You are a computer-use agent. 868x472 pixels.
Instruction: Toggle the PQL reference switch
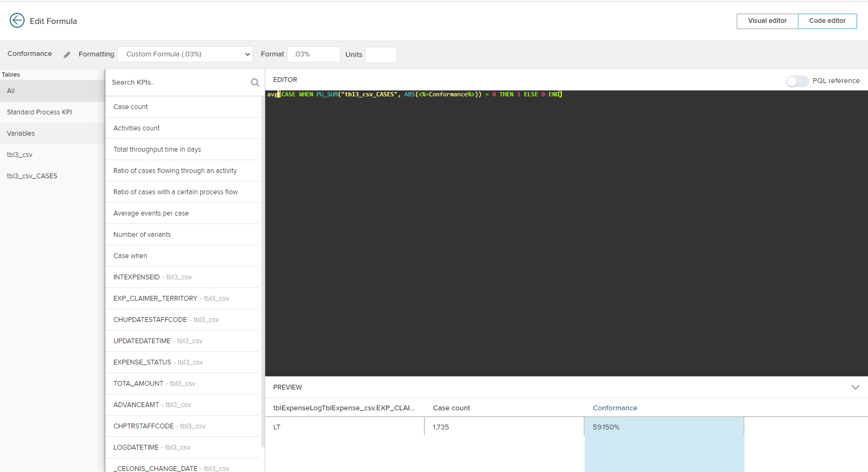coord(797,81)
